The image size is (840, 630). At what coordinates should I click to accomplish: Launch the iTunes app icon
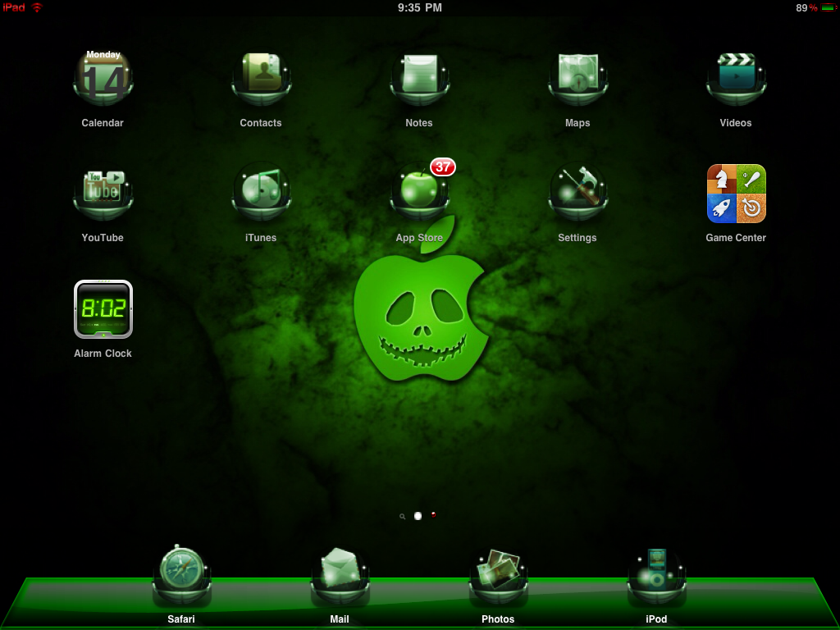[262, 192]
